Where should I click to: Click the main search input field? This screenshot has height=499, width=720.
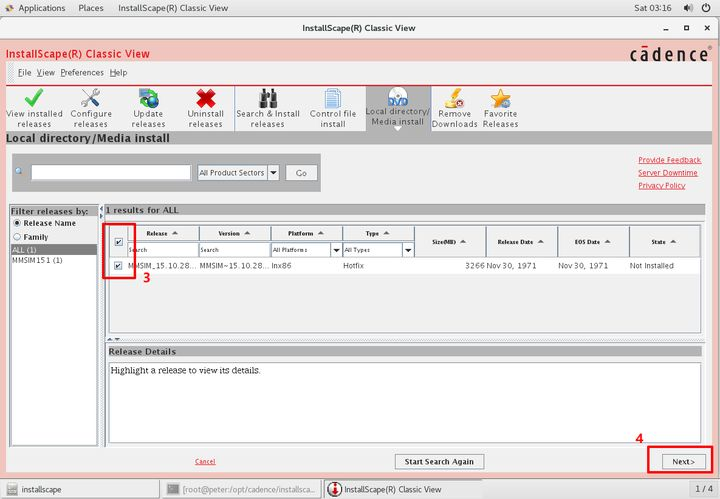pyautogui.click(x=111, y=173)
